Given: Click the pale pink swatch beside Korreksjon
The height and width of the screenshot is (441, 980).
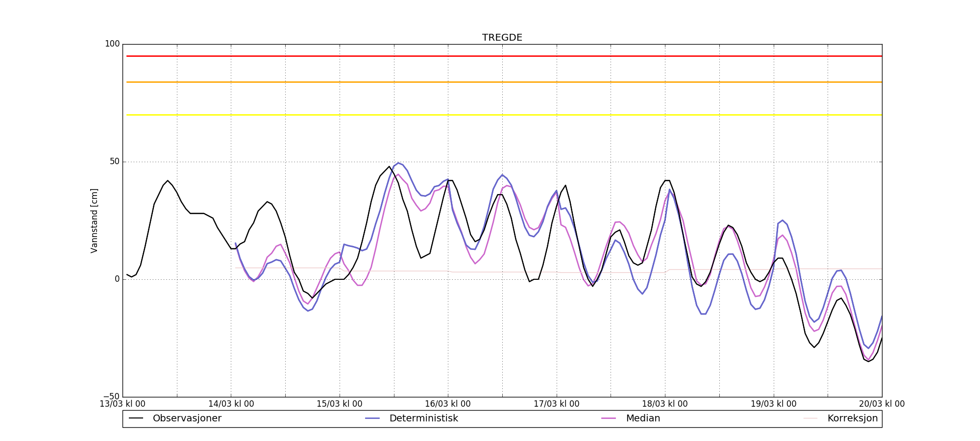Looking at the screenshot, I should point(810,418).
